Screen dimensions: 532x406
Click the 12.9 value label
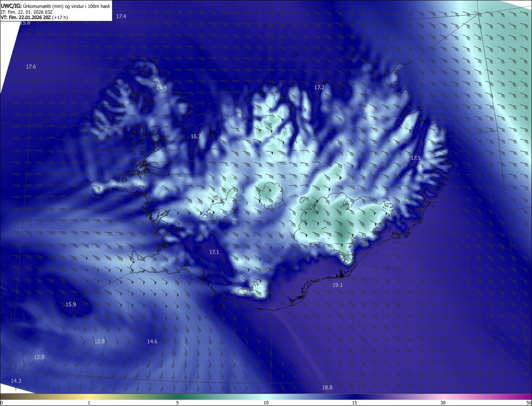pyautogui.click(x=39, y=357)
